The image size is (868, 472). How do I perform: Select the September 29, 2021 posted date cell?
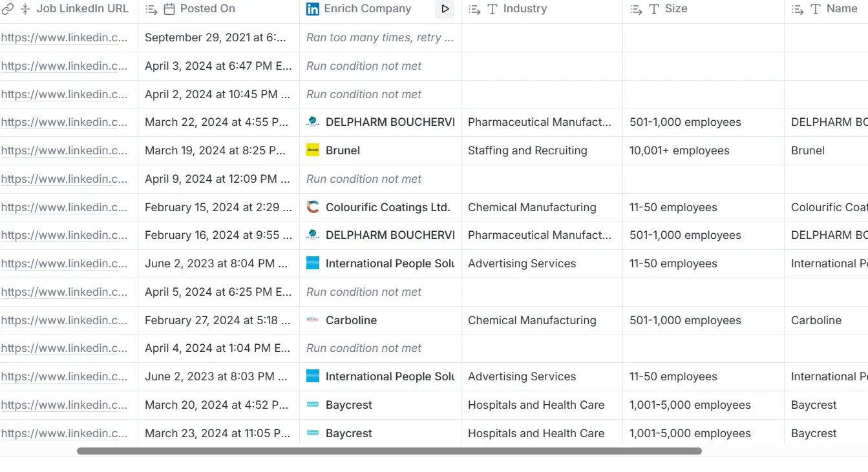[218, 37]
